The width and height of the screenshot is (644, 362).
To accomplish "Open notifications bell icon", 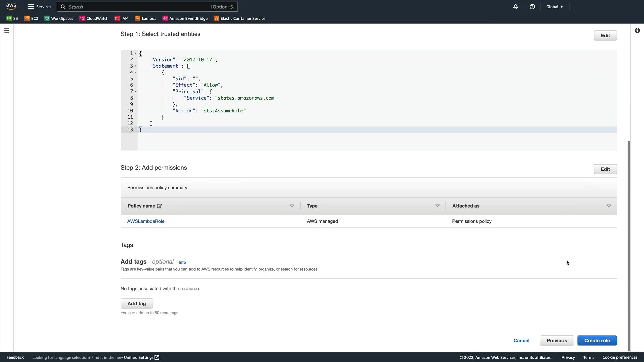I will tap(516, 7).
